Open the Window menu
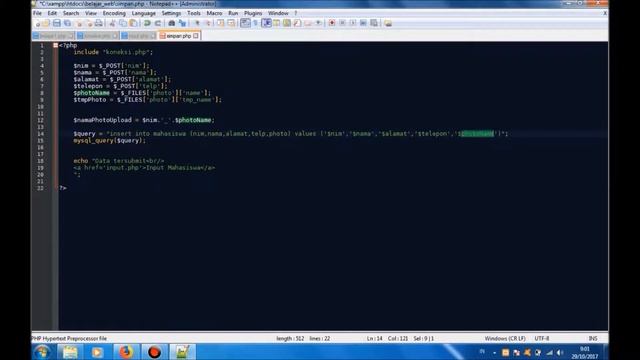This screenshot has height=360, width=640. (278, 13)
